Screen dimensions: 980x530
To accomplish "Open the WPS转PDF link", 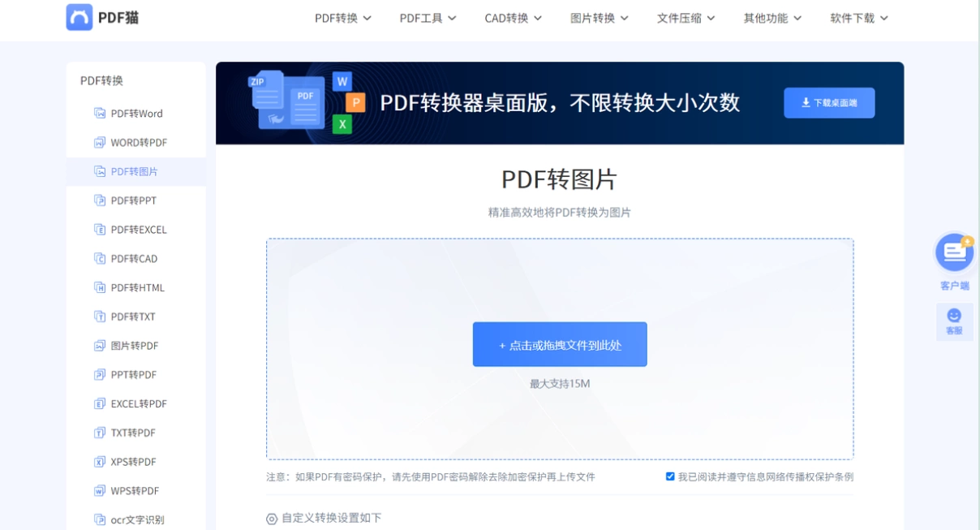I will point(136,491).
